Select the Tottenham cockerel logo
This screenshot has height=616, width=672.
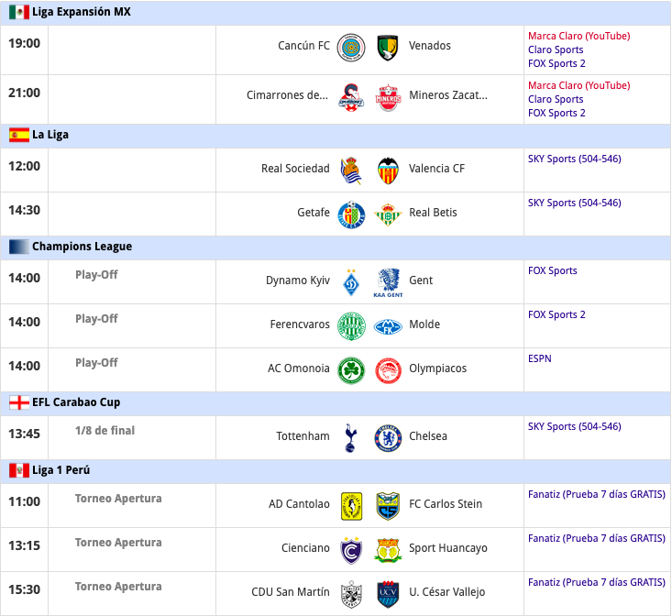pos(350,438)
